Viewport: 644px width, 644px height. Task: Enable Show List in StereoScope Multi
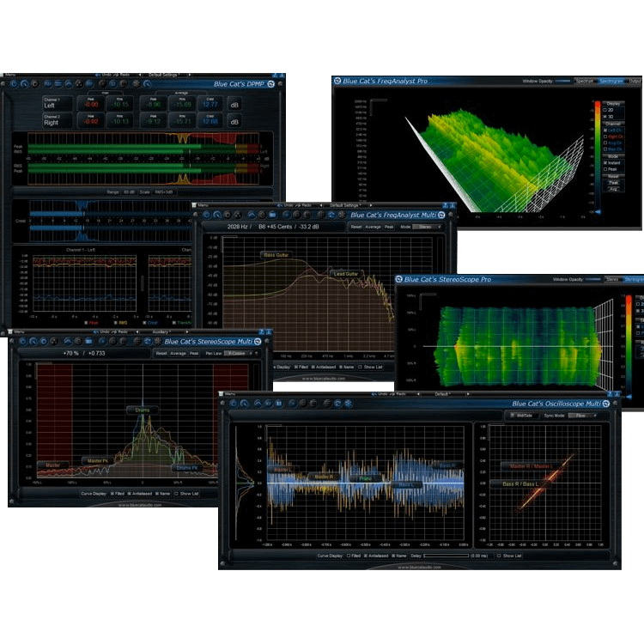click(x=177, y=494)
